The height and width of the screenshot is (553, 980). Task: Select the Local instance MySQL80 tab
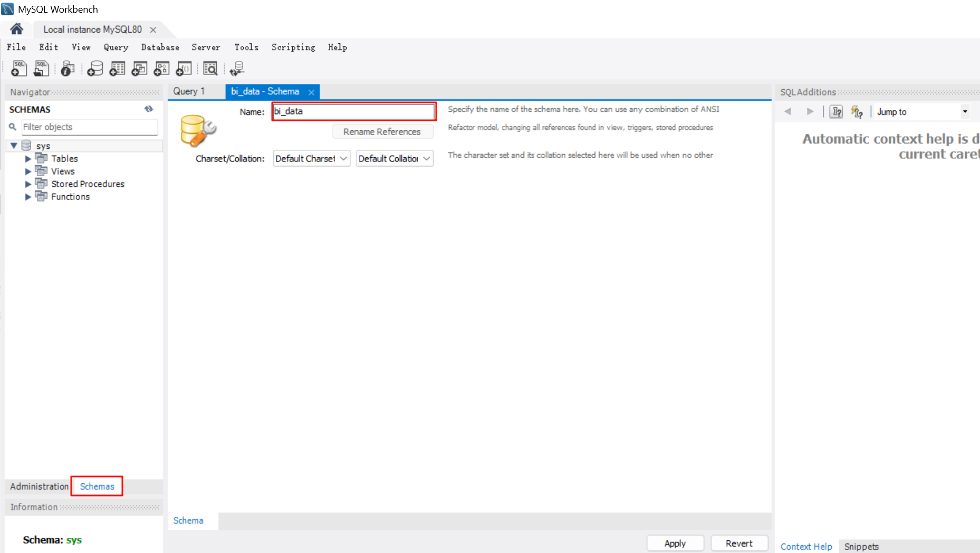[x=92, y=30]
